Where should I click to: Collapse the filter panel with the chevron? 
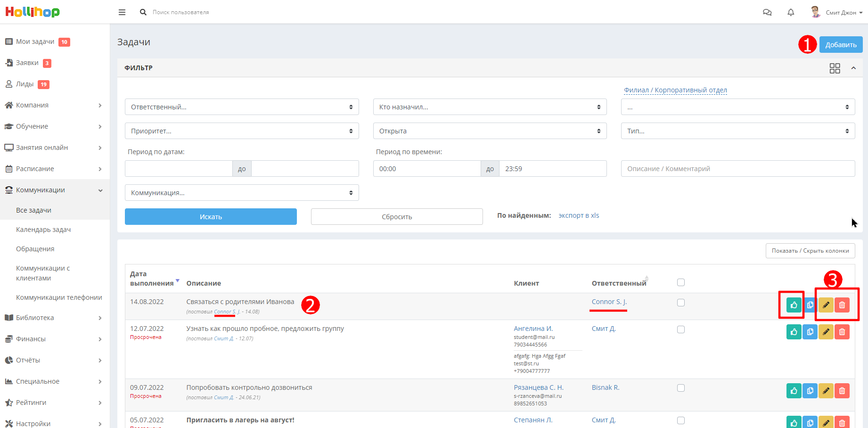pos(853,68)
